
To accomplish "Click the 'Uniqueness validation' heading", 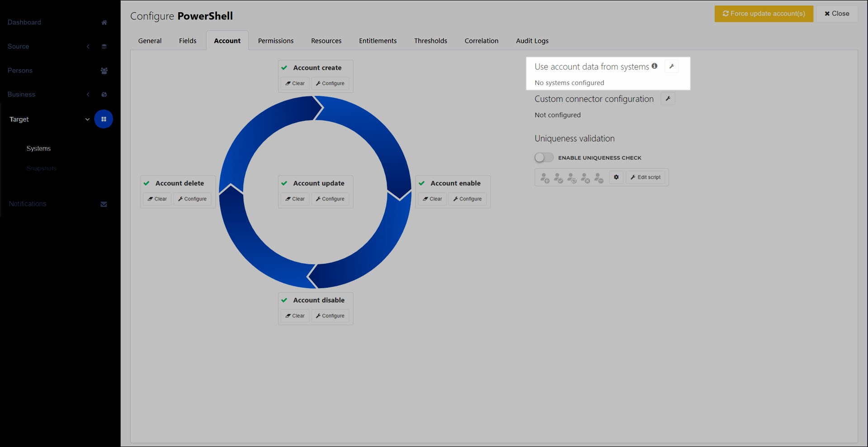I will point(575,138).
